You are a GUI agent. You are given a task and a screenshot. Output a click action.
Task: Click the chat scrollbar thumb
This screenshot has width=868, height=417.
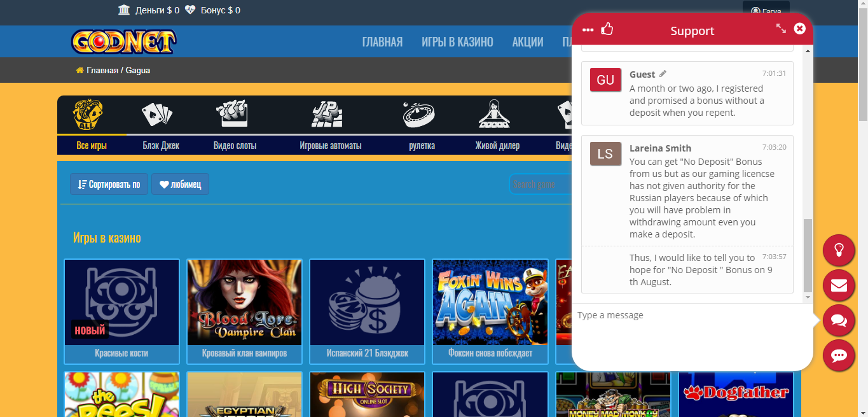pos(808,255)
